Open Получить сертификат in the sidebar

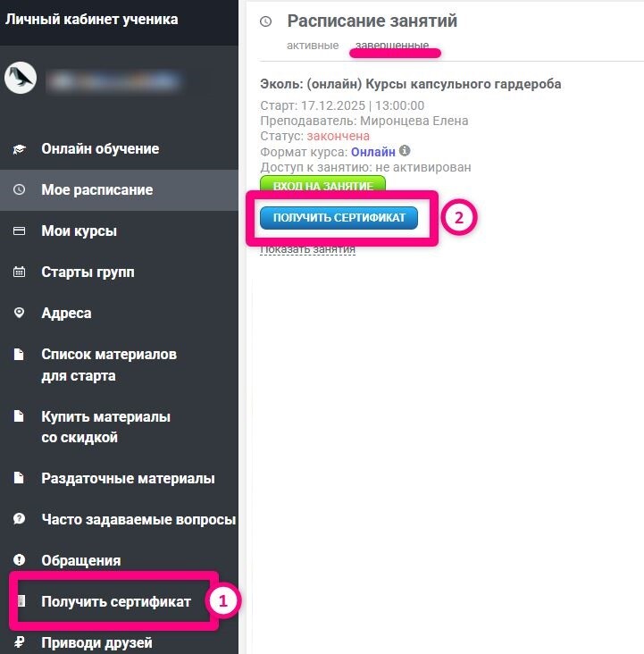116,602
